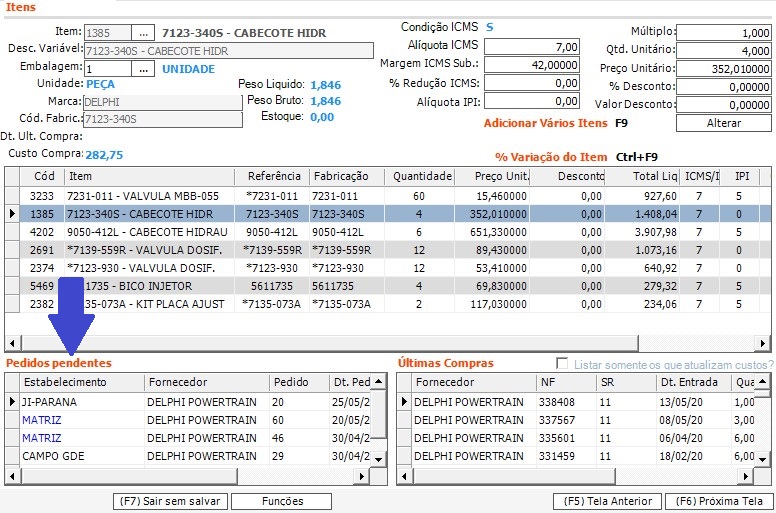This screenshot has height=513, width=776.
Task: Go to (F5) Tela Anterior
Action: [608, 501]
